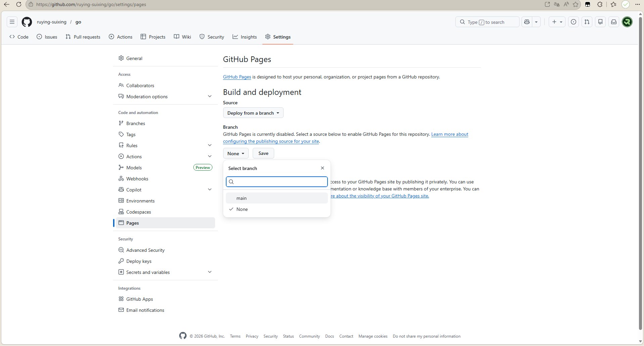Open the Terms link in footer
Image resolution: width=644 pixels, height=346 pixels.
tap(235, 336)
